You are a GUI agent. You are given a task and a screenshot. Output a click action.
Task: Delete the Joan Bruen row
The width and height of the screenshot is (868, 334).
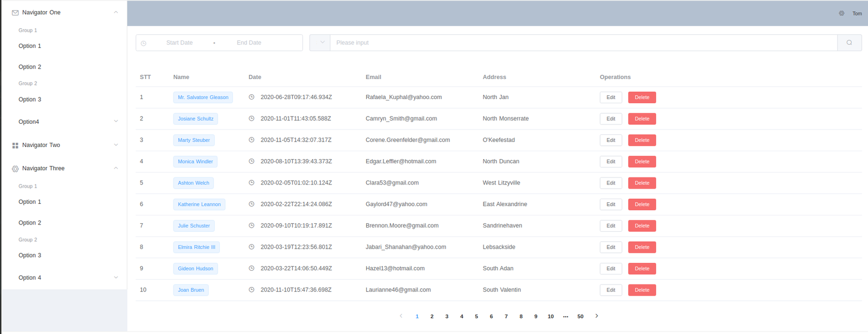click(642, 290)
